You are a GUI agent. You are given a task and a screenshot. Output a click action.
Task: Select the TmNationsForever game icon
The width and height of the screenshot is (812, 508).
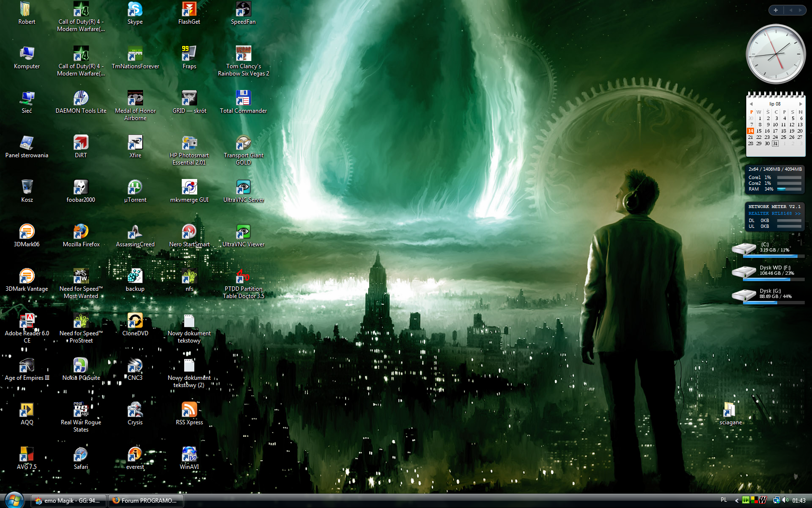135,58
